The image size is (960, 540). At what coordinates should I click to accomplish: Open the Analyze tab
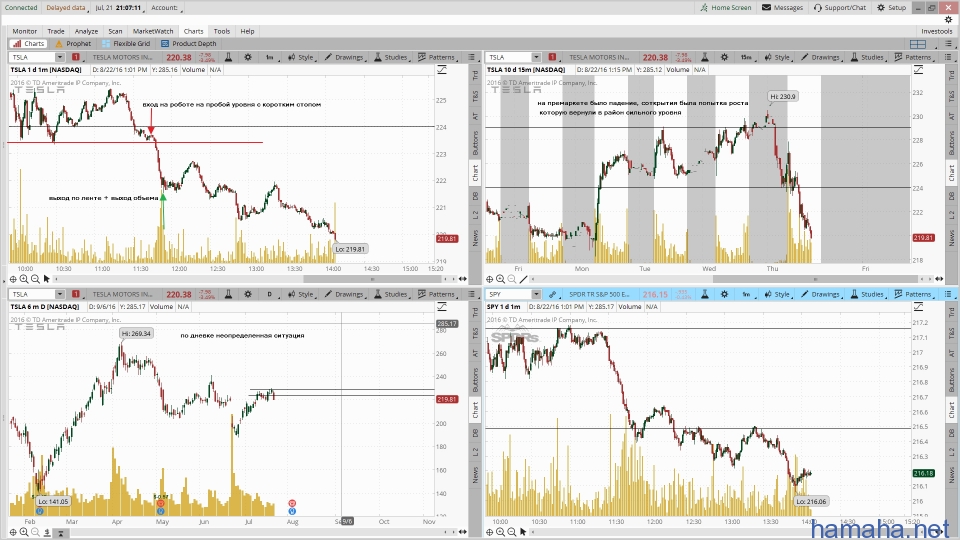click(x=86, y=31)
